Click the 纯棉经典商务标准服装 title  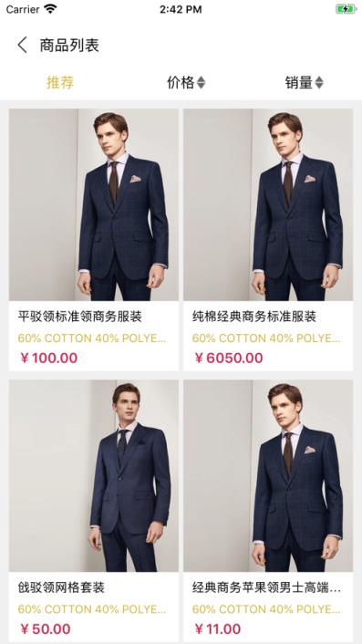point(254,317)
